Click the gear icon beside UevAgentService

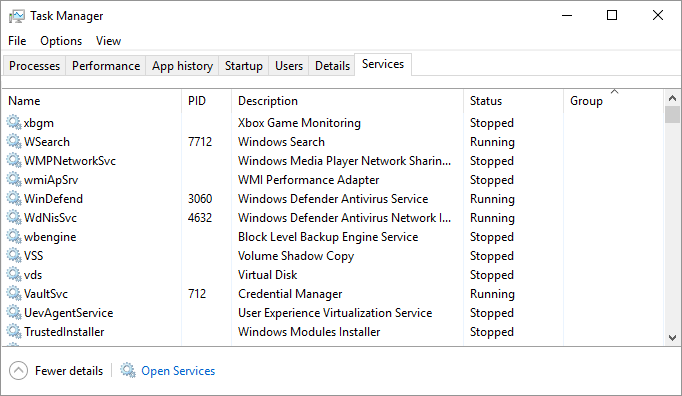[x=14, y=312]
